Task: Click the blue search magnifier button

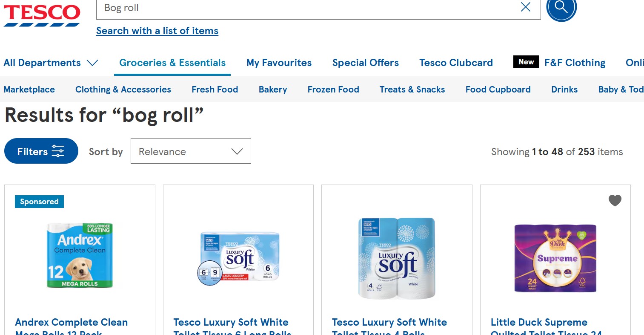Action: (x=561, y=7)
